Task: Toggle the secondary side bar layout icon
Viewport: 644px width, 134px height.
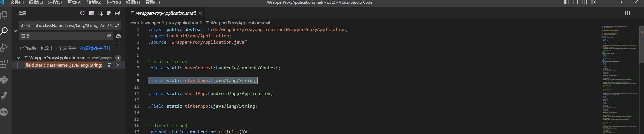Action: coord(584,2)
